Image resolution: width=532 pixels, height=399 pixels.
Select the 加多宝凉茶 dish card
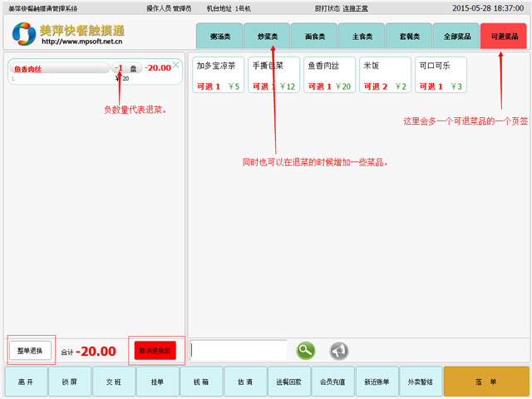(x=216, y=75)
